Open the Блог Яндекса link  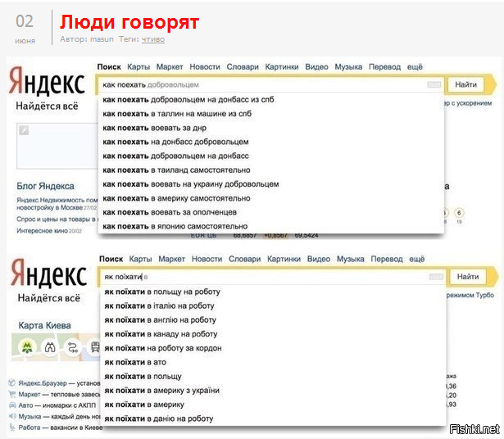(x=45, y=186)
